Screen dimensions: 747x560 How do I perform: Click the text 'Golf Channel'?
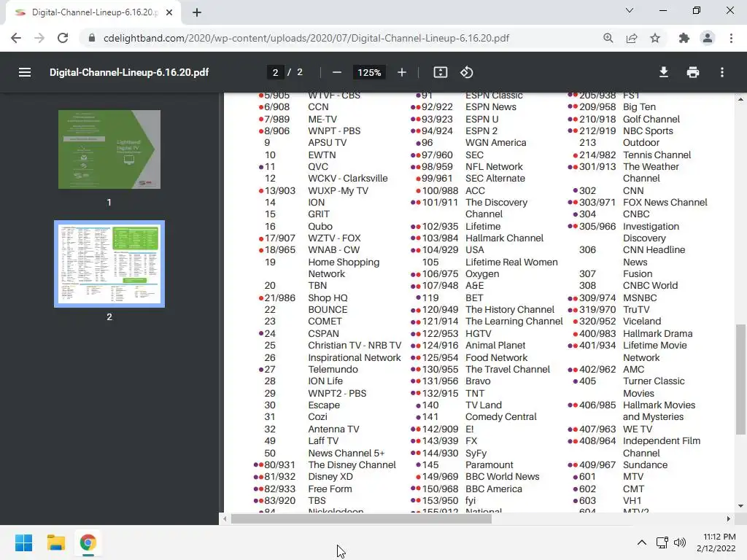pos(651,119)
